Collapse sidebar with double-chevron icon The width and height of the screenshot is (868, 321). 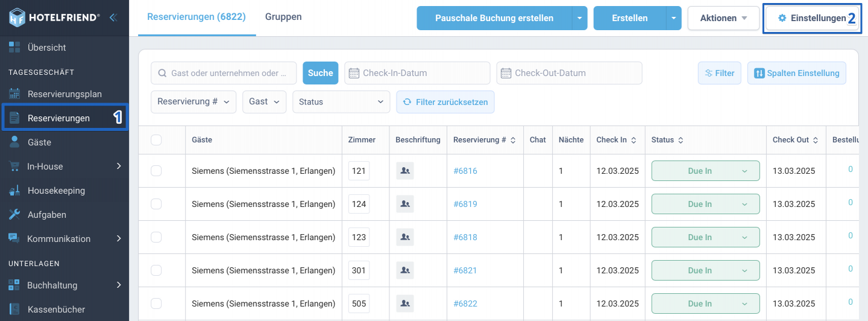click(113, 17)
